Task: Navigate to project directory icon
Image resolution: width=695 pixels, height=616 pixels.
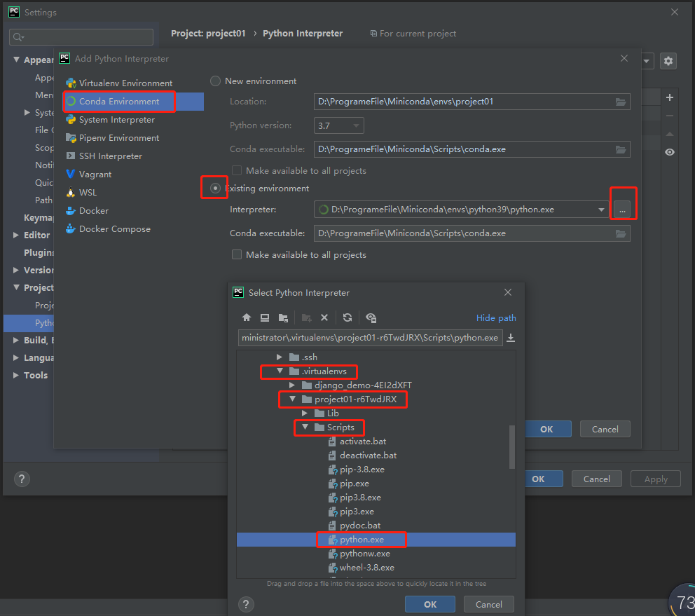Action: click(x=283, y=317)
